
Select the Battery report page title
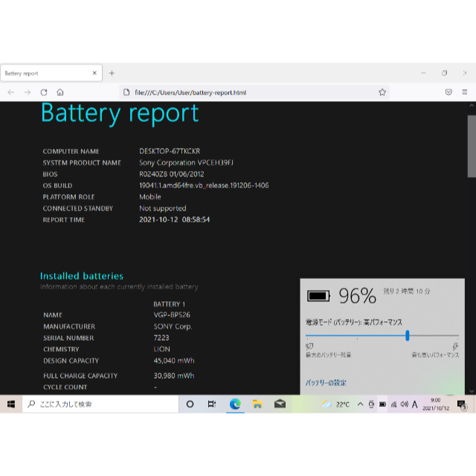point(120,114)
